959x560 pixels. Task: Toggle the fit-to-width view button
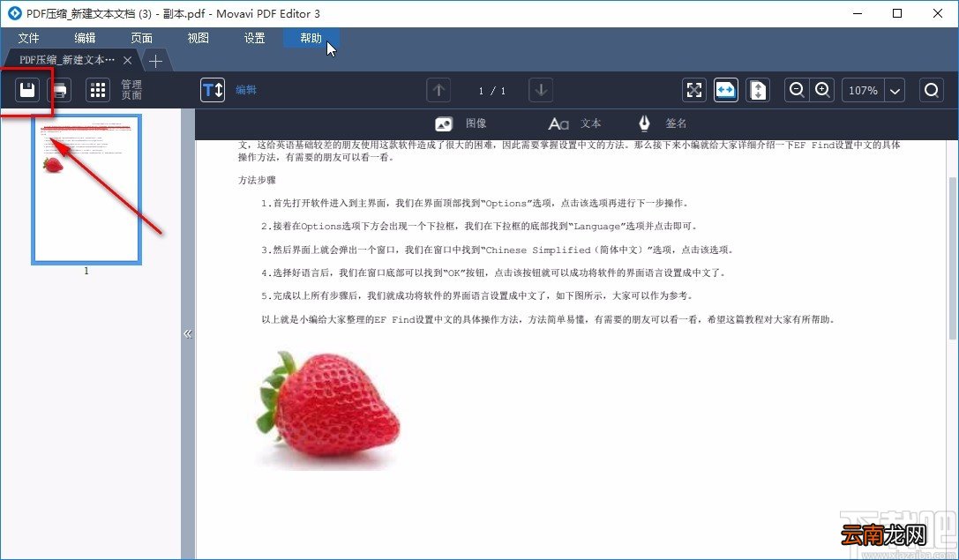[x=726, y=91]
